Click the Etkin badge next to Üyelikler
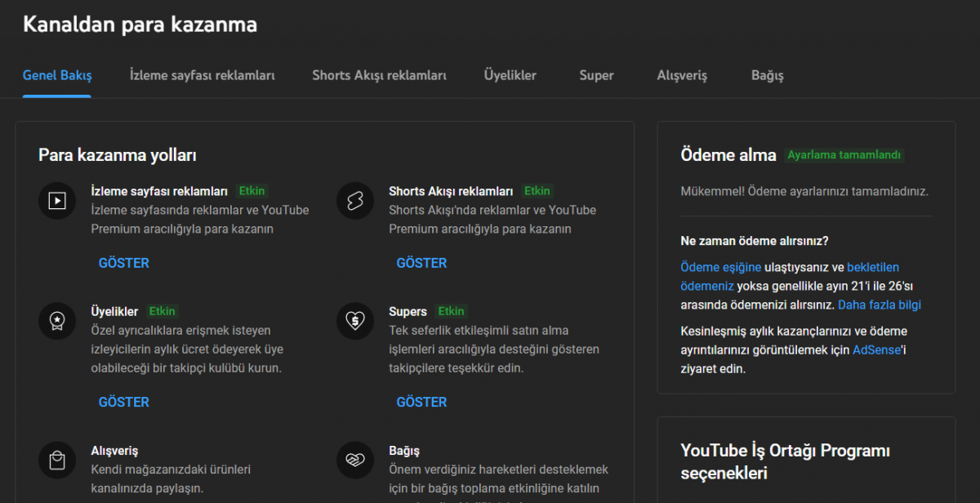The height and width of the screenshot is (503, 980). pyautogui.click(x=162, y=311)
